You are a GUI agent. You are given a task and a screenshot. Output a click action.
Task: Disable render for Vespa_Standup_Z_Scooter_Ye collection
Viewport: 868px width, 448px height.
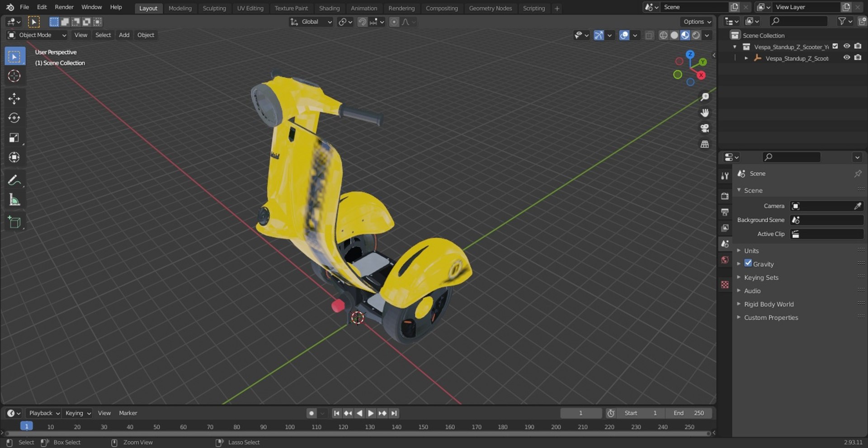point(858,46)
